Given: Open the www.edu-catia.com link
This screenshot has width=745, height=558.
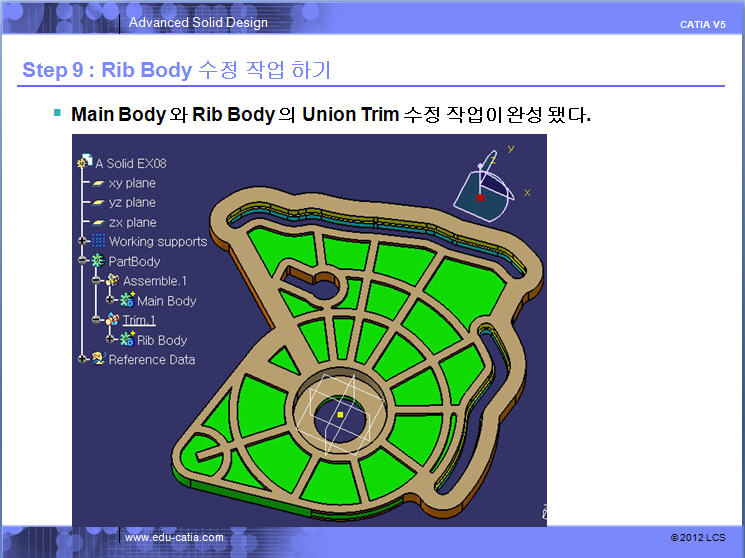Looking at the screenshot, I should pyautogui.click(x=174, y=538).
